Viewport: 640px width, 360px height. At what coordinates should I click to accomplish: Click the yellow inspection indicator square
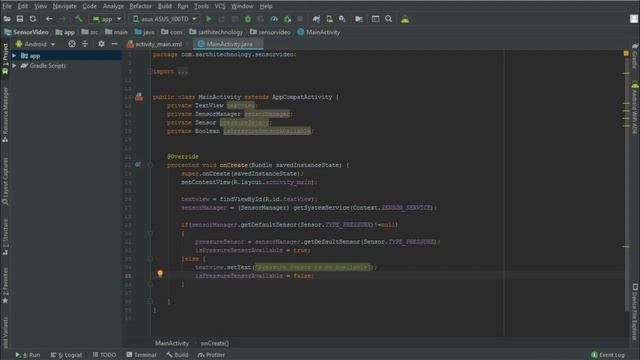(626, 53)
